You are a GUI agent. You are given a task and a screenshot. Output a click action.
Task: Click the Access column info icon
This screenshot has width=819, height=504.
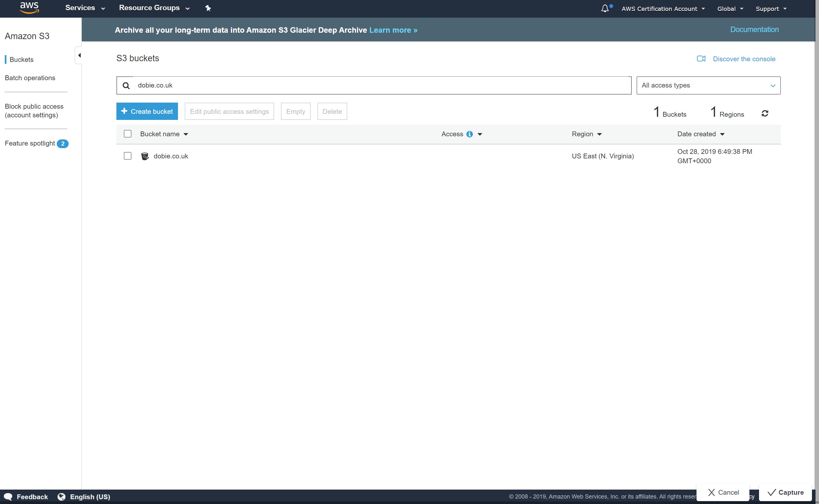pyautogui.click(x=469, y=134)
